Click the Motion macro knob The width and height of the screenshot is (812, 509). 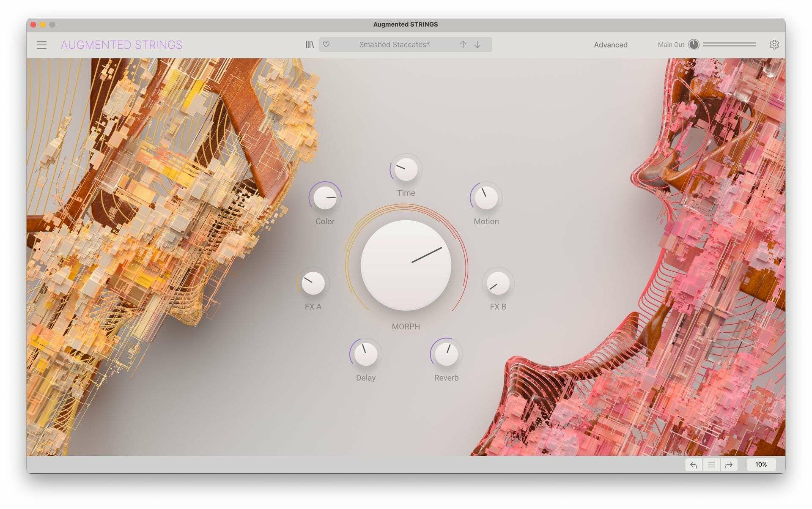(486, 198)
